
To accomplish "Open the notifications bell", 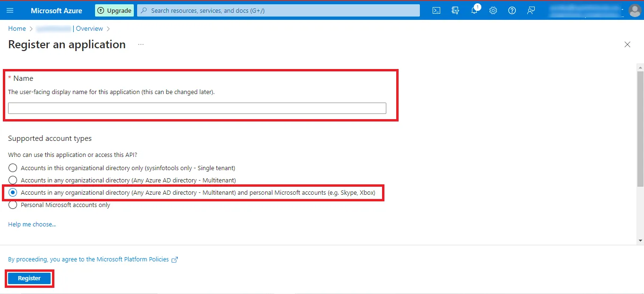I will click(x=474, y=10).
